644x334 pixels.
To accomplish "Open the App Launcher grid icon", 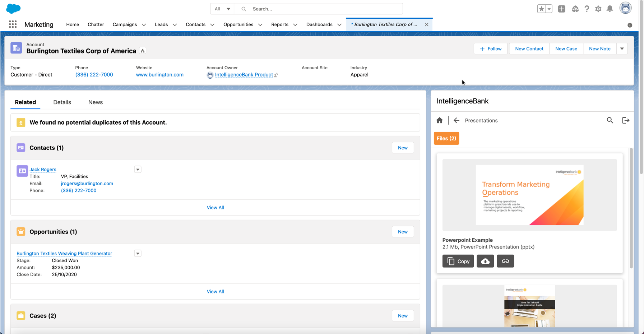I will pos(13,24).
